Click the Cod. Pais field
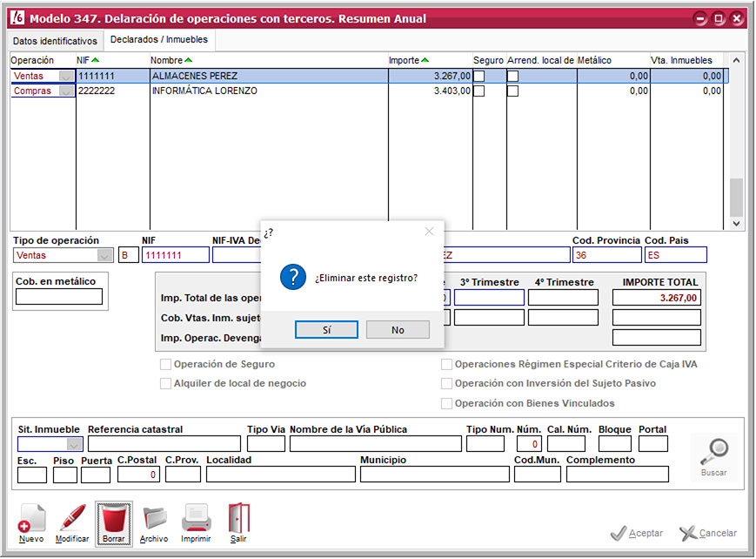756x559 pixels. pyautogui.click(x=675, y=255)
